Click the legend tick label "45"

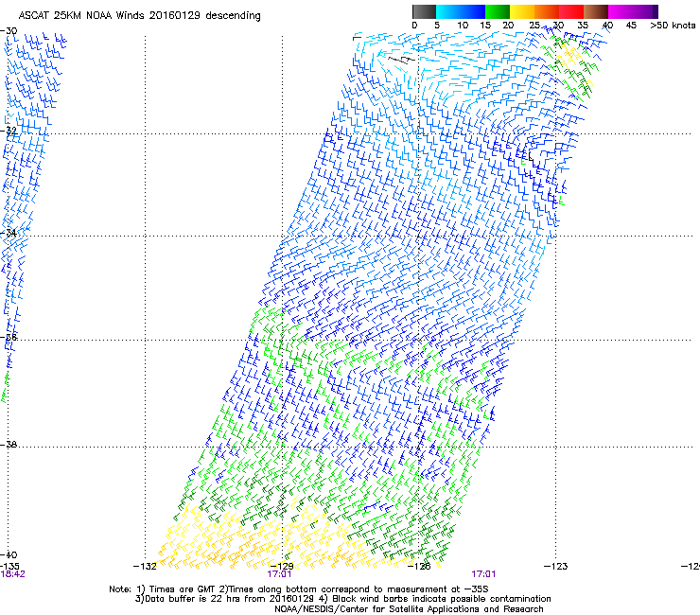click(631, 26)
